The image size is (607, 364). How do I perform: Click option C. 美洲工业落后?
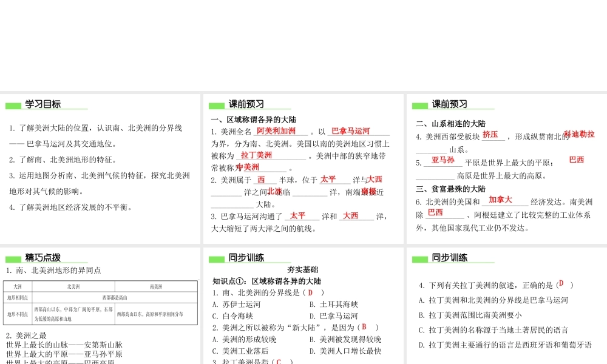[x=240, y=351]
